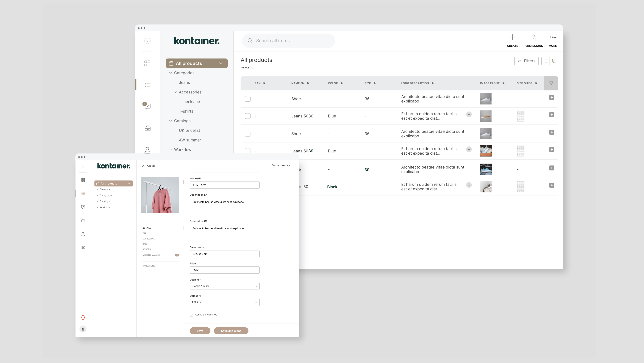Close the product editor
644x363 pixels.
[148, 166]
